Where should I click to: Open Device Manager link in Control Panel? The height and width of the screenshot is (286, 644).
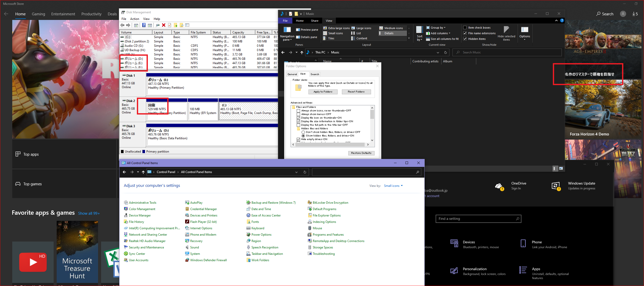coord(140,215)
